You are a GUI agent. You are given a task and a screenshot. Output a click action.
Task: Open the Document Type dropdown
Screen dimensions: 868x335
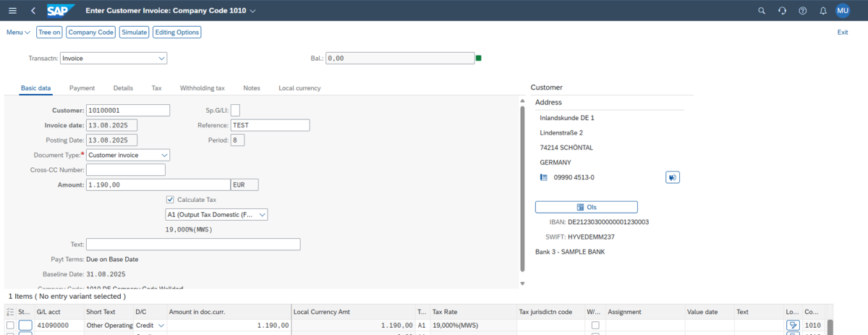click(164, 155)
